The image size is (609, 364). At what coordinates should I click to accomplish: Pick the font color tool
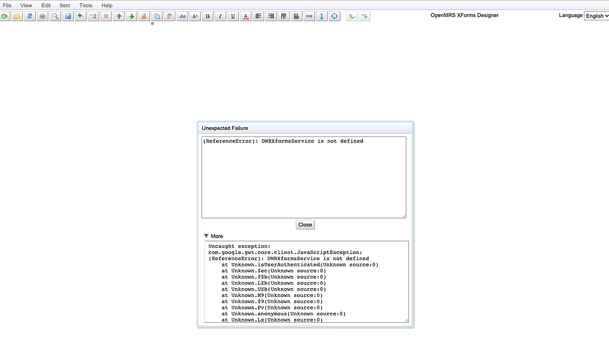246,16
